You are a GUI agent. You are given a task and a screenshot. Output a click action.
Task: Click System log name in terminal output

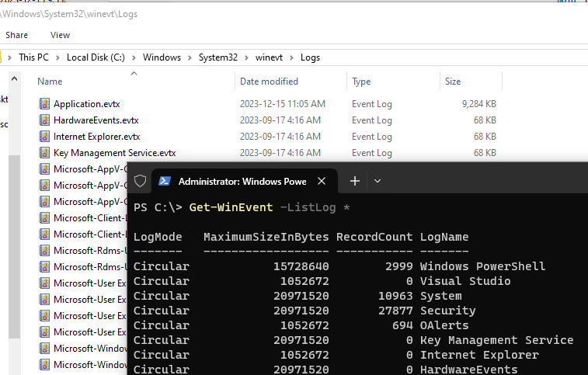(x=440, y=296)
